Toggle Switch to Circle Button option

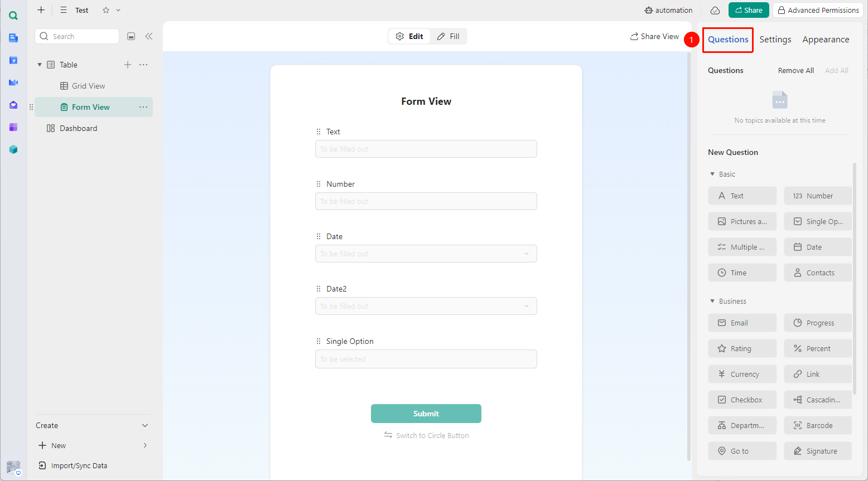[426, 435]
